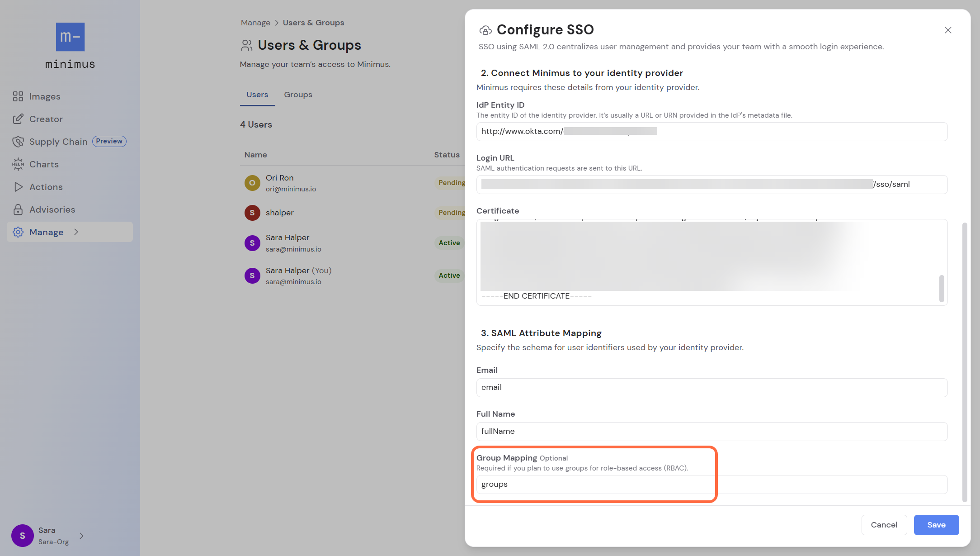Click Ori Ron's avatar
Screen dimensions: 980x556
point(252,183)
